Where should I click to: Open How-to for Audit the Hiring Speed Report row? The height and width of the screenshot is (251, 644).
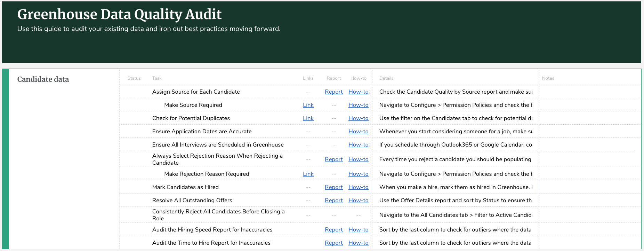(358, 229)
